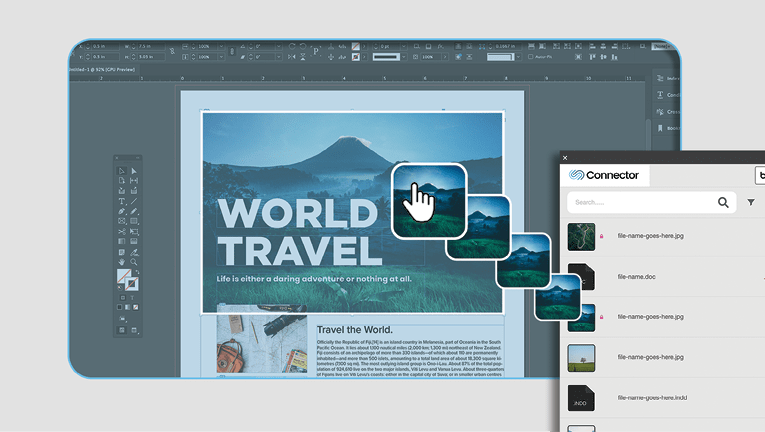The image size is (765, 432).
Task: Select the Connector tab
Action: tap(604, 175)
